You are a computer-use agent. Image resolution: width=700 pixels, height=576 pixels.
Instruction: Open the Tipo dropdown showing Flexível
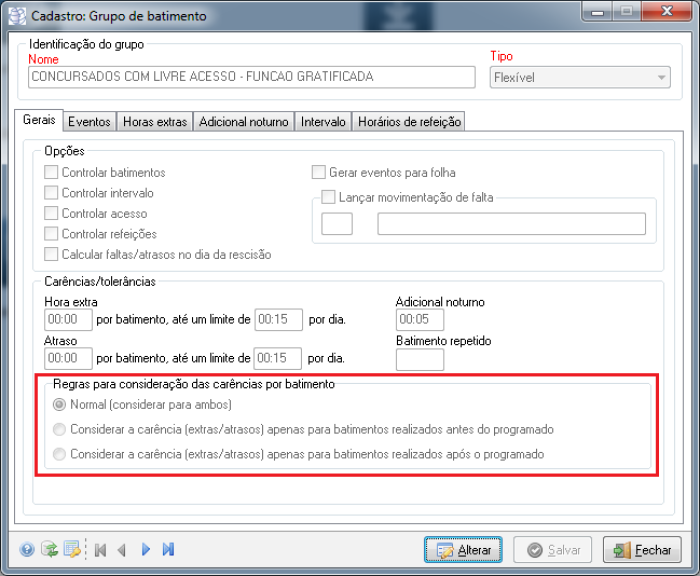pyautogui.click(x=579, y=78)
